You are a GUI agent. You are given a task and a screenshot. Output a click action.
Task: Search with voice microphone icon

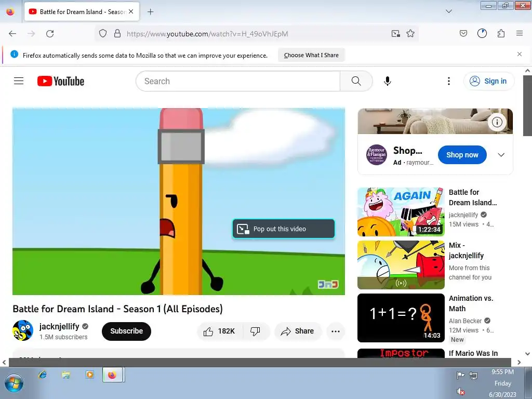coord(388,81)
